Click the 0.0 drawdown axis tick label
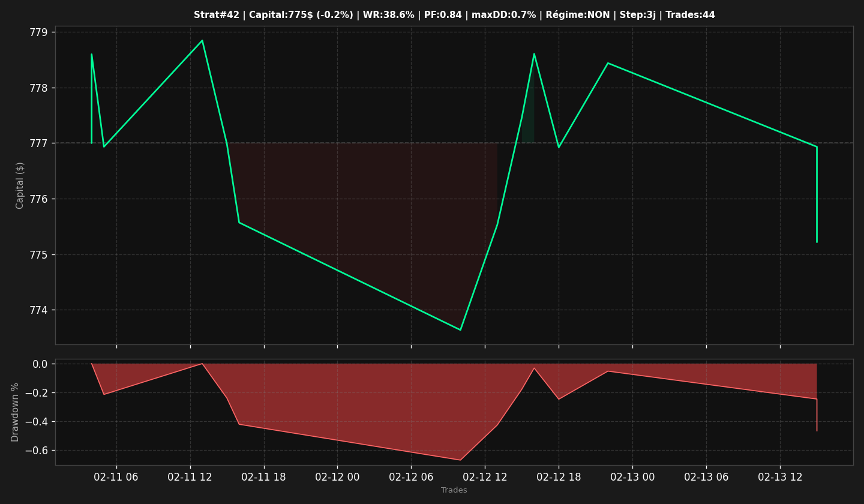The width and height of the screenshot is (864, 504). 40,364
